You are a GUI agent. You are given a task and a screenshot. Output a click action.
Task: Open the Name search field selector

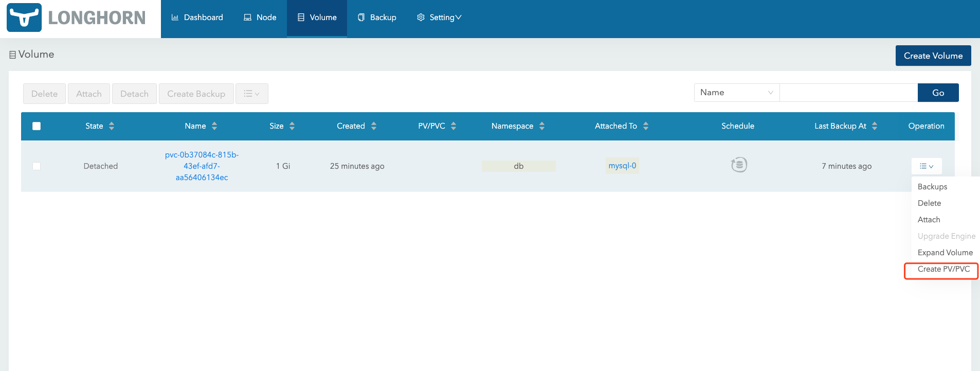pyautogui.click(x=736, y=93)
